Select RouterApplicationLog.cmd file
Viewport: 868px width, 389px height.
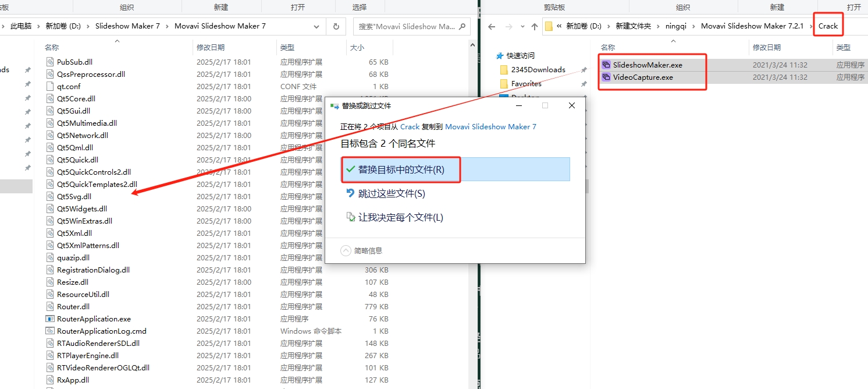102,331
